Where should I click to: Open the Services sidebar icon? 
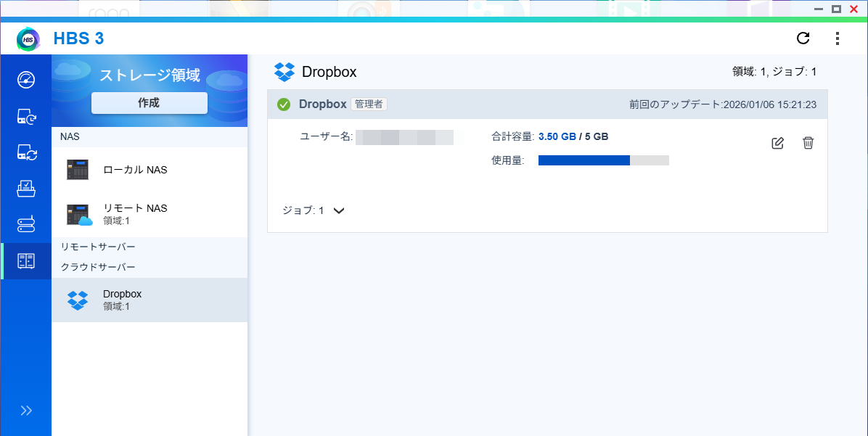pyautogui.click(x=26, y=225)
